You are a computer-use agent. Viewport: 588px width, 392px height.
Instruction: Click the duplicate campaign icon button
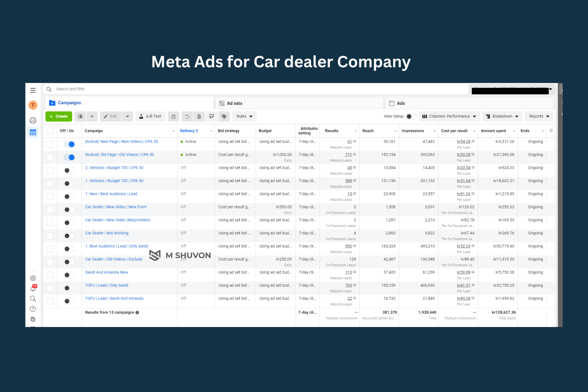tap(80, 116)
